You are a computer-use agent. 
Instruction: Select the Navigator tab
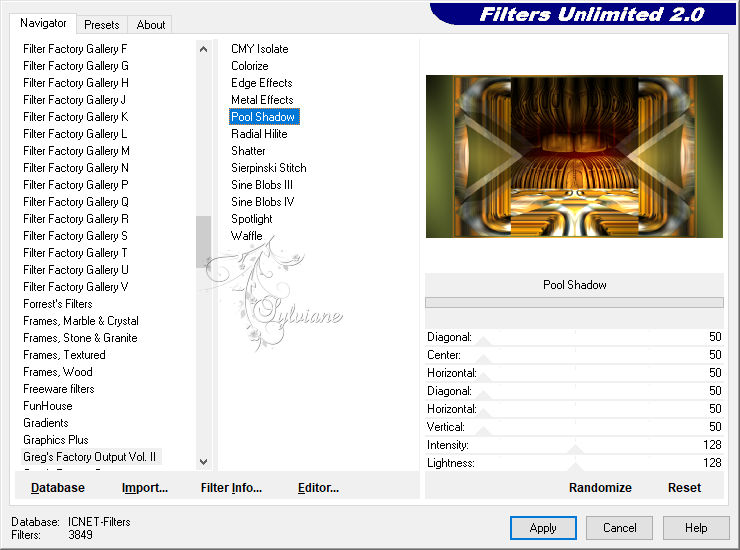(43, 23)
